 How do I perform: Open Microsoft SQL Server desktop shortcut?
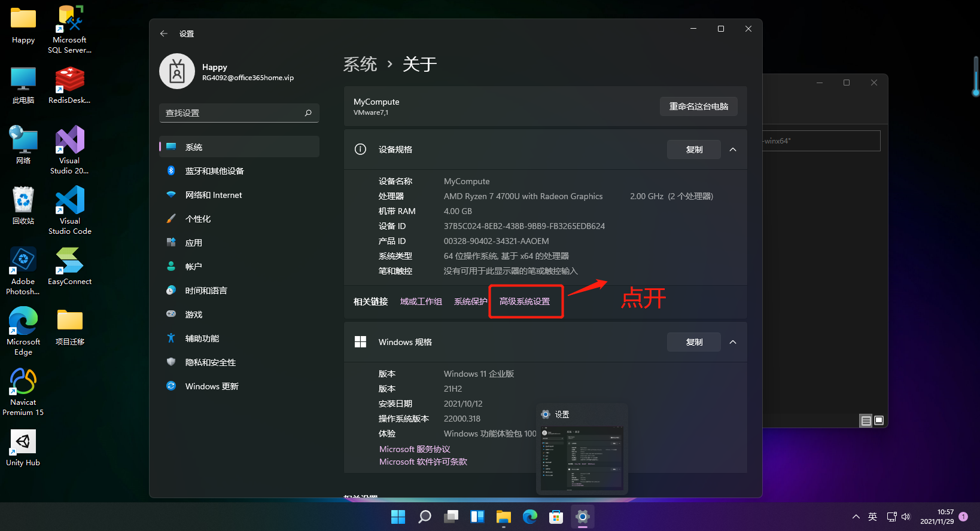[70, 29]
